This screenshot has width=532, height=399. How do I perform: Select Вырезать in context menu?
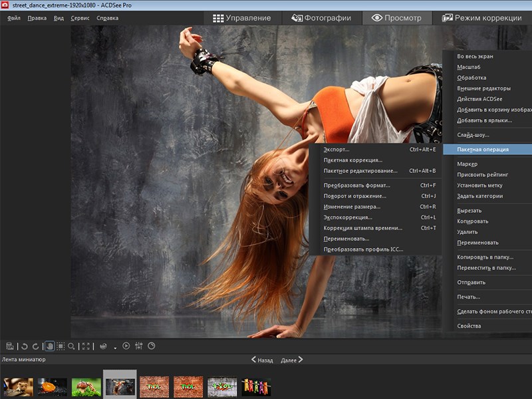487,211
